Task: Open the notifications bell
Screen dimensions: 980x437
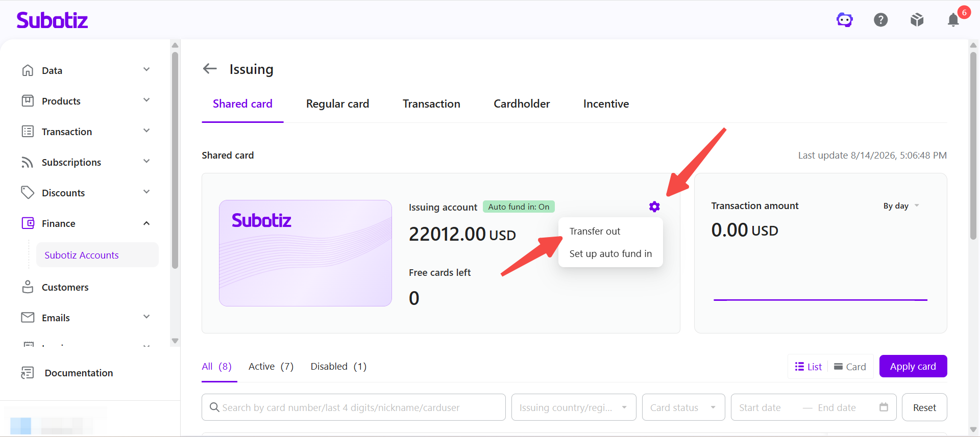Action: (x=953, y=20)
